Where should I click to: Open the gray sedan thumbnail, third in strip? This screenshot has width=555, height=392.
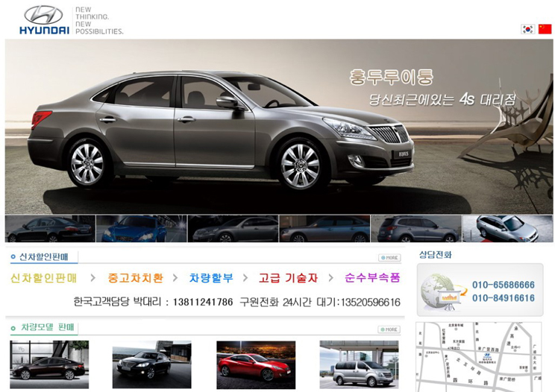click(x=233, y=229)
